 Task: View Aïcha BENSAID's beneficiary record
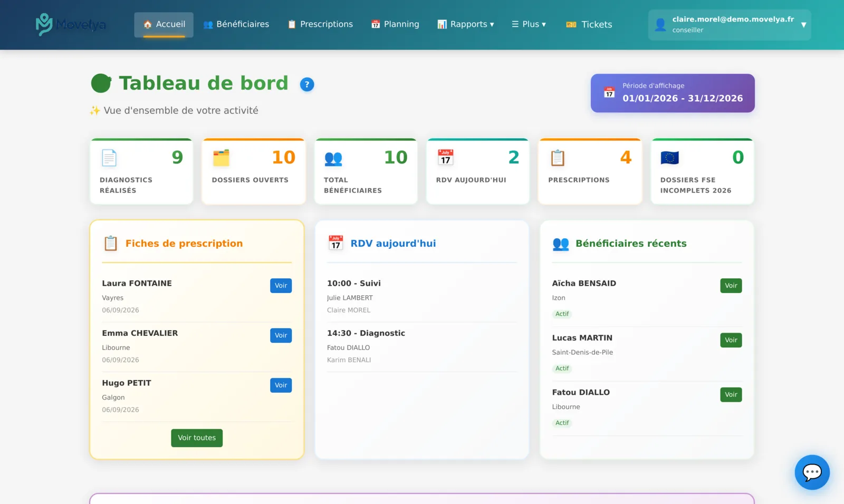(731, 286)
